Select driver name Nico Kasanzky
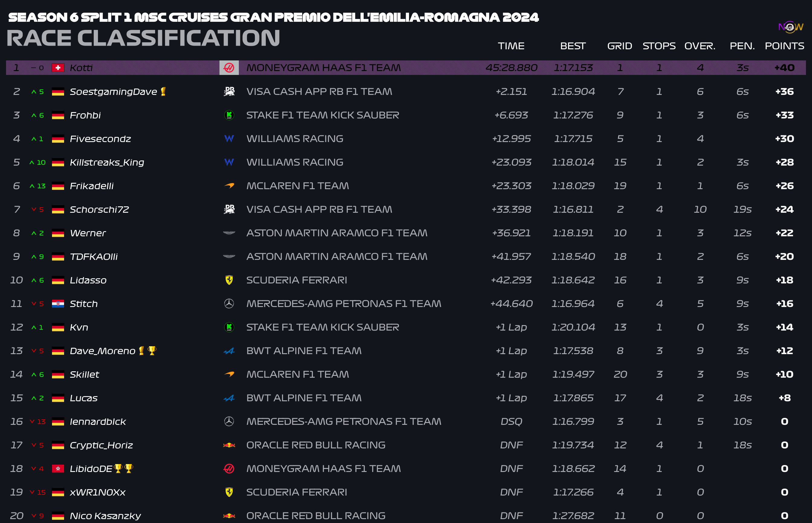Image resolution: width=812 pixels, height=523 pixels. (105, 516)
